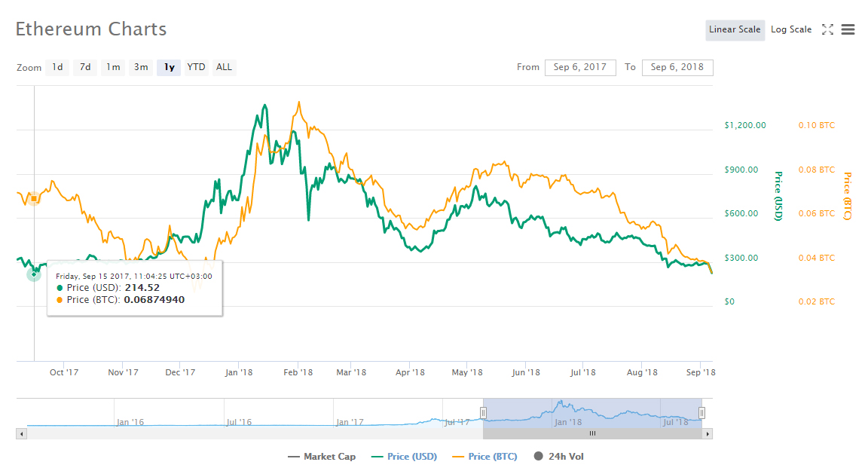Viewport: 868px width, 468px height.
Task: Set zoom to 7d
Action: tap(85, 67)
